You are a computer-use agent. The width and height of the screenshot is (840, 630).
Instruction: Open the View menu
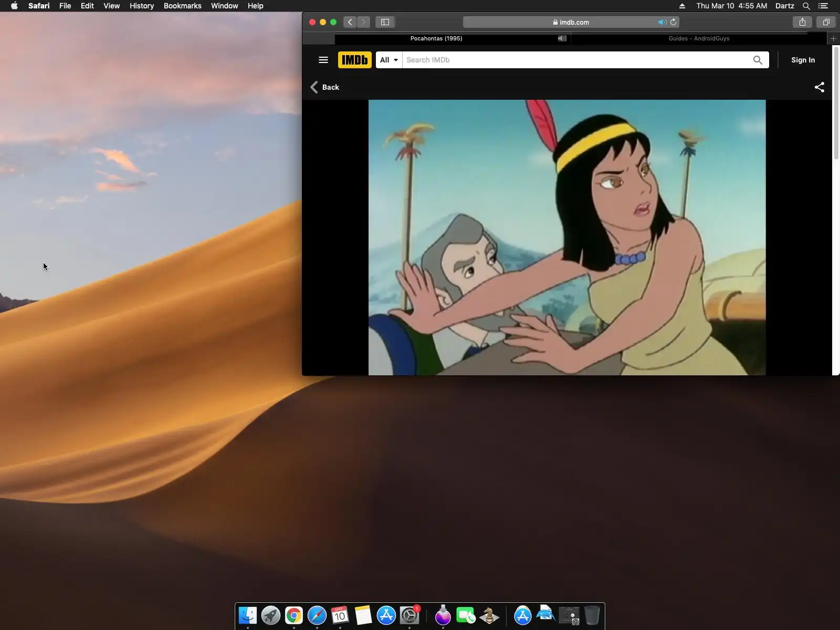[x=111, y=6]
